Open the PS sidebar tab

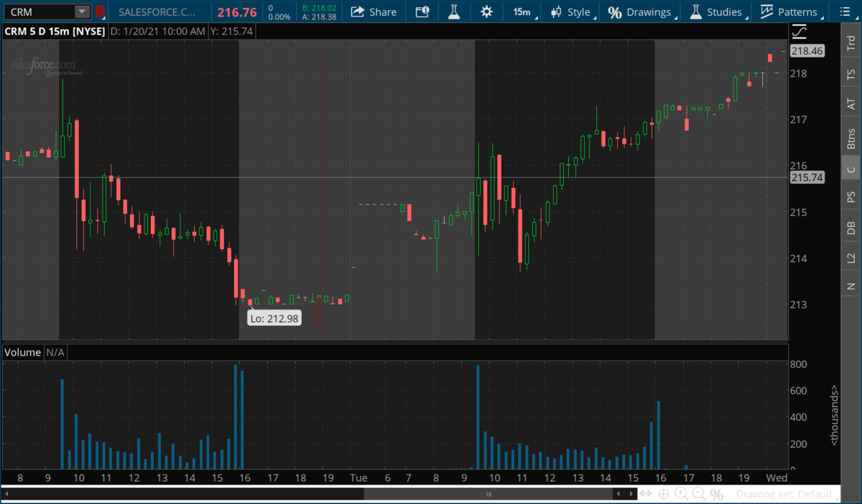851,197
